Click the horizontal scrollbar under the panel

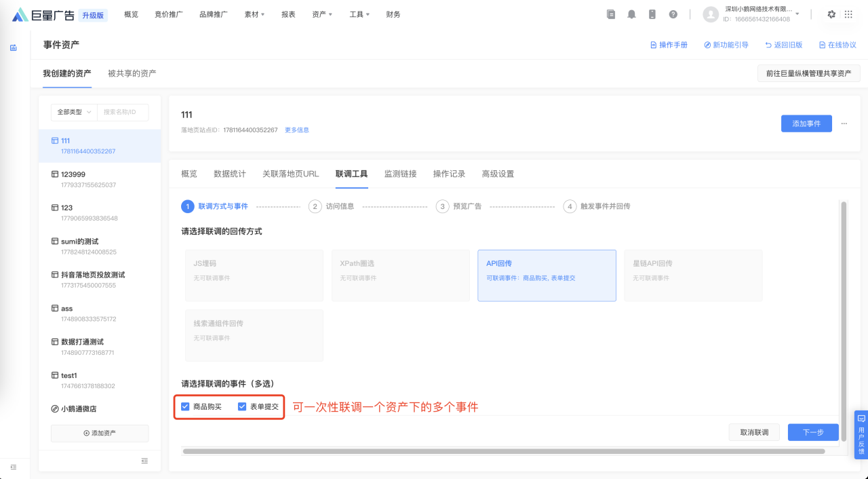(x=503, y=451)
